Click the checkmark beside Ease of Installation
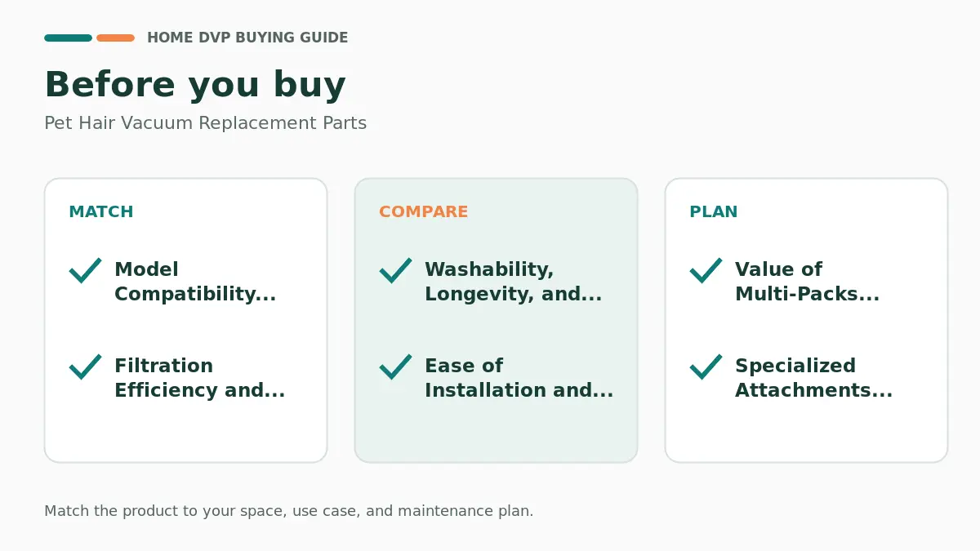The width and height of the screenshot is (980, 551). [396, 367]
